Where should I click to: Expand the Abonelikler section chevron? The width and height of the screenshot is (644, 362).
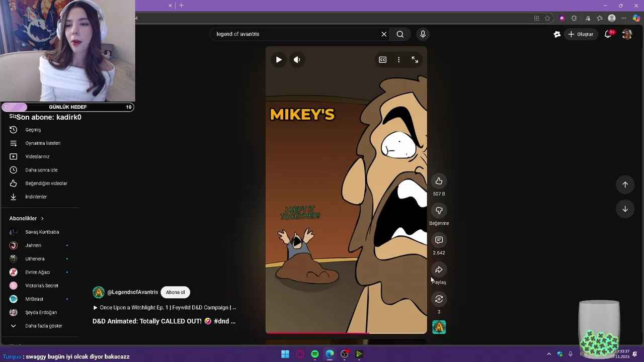[x=42, y=219]
